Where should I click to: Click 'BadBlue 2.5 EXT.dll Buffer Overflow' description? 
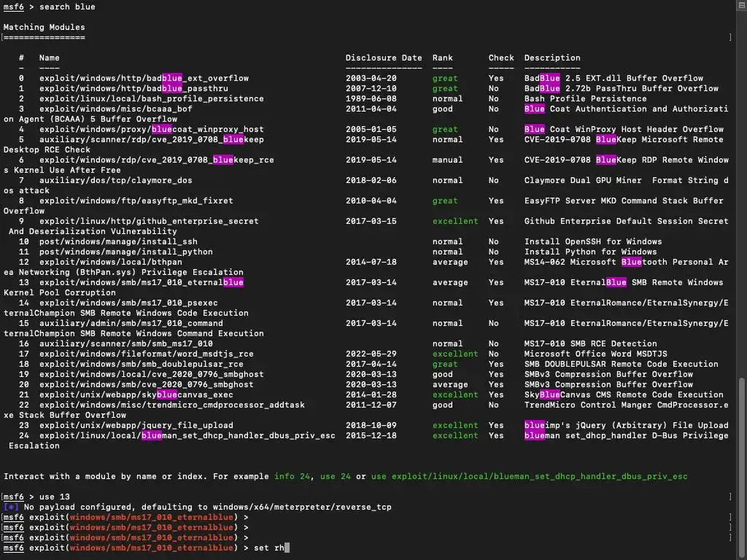614,78
